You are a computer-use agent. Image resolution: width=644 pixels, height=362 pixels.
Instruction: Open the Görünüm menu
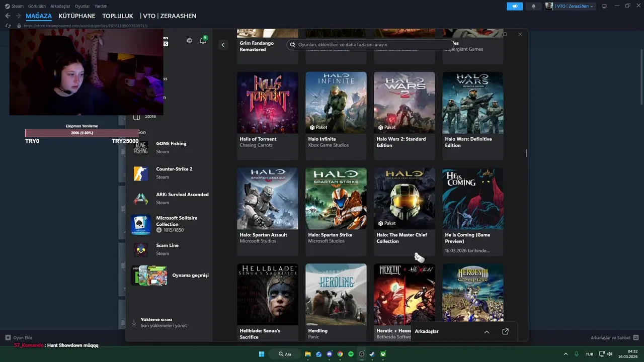pos(37,6)
